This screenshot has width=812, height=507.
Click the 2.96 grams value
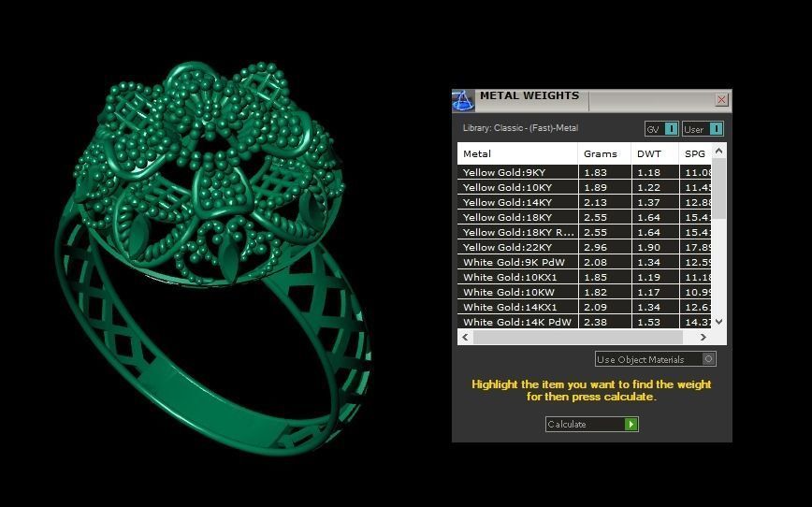[x=595, y=248]
